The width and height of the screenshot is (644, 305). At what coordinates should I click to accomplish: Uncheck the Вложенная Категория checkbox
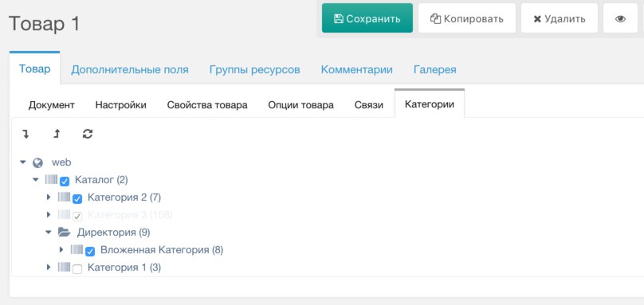(90, 252)
